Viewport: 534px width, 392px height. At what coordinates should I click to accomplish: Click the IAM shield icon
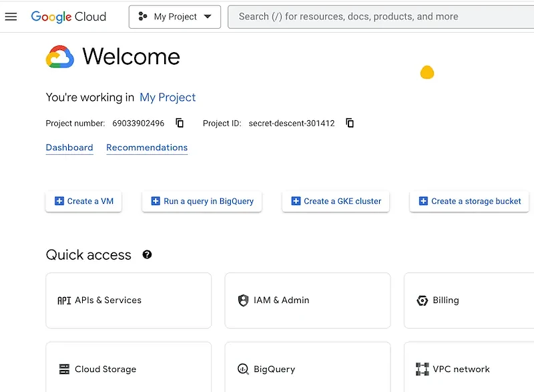(243, 301)
